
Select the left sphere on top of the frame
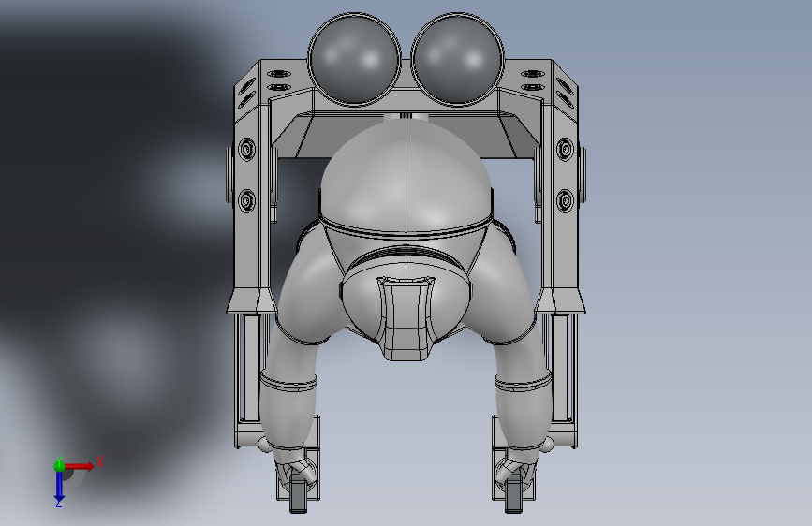click(x=354, y=60)
